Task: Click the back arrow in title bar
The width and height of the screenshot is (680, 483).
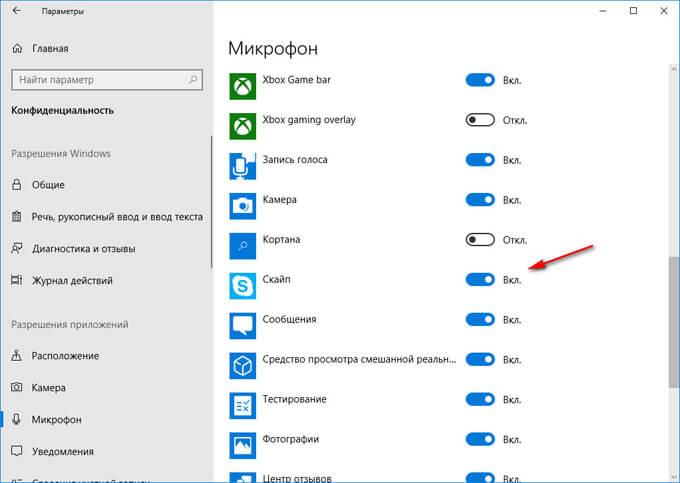Action: [16, 11]
